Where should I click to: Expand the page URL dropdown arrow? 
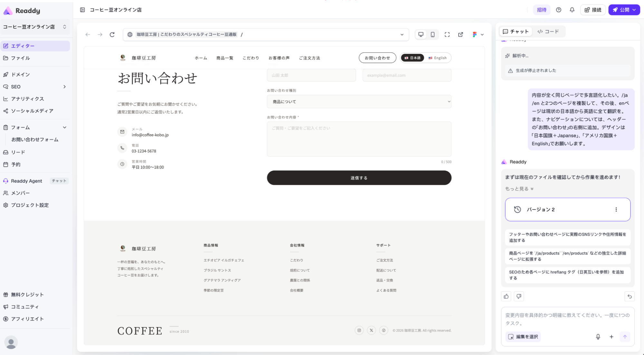pos(402,34)
